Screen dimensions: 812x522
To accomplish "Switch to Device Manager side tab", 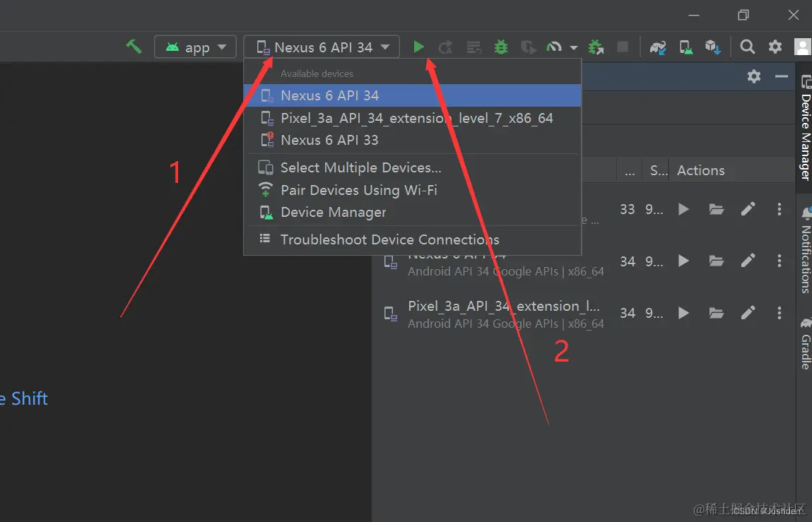I will [804, 128].
